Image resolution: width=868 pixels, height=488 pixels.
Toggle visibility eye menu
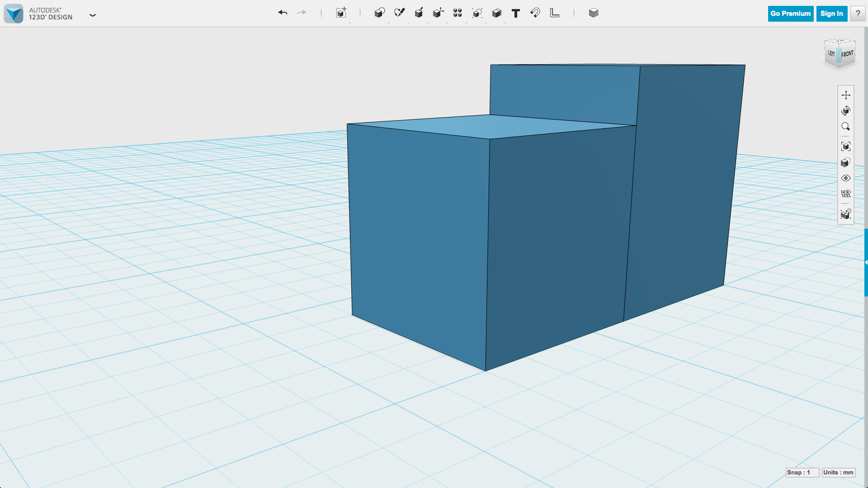(x=846, y=178)
